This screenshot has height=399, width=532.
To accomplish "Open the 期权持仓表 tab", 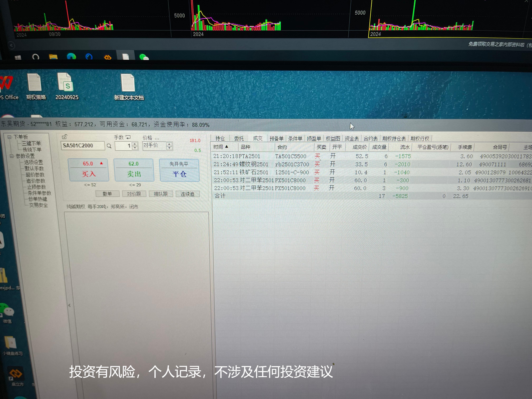I will click(x=394, y=139).
